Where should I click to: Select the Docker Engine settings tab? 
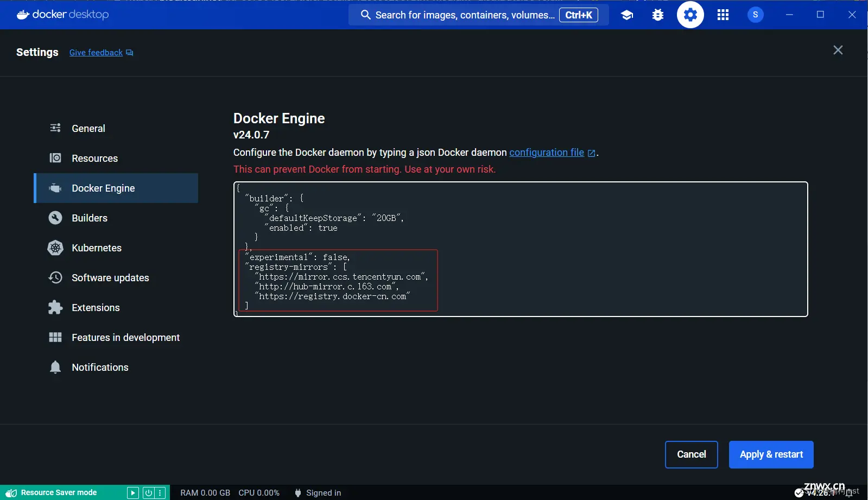point(116,188)
